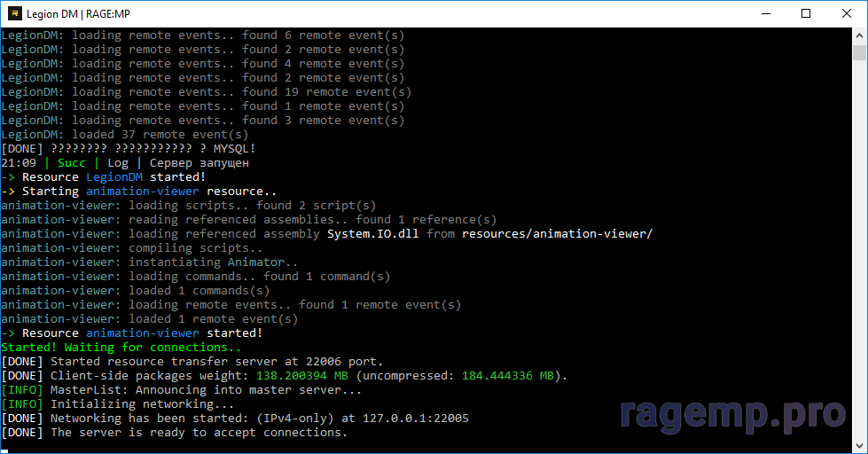Click 'Resource LegionDM started!' line
The width and height of the screenshot is (868, 454).
click(x=104, y=177)
